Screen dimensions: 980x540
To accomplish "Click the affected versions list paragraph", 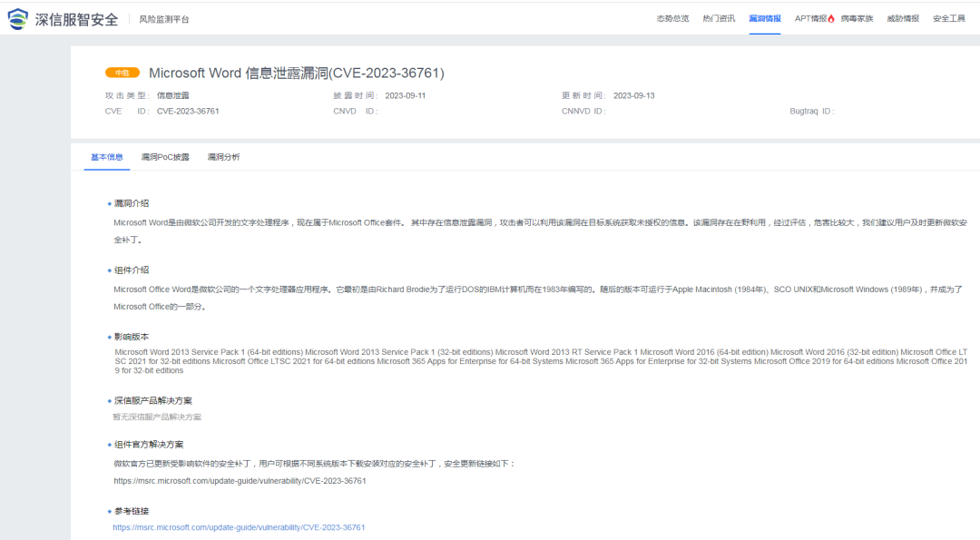I will tap(541, 361).
